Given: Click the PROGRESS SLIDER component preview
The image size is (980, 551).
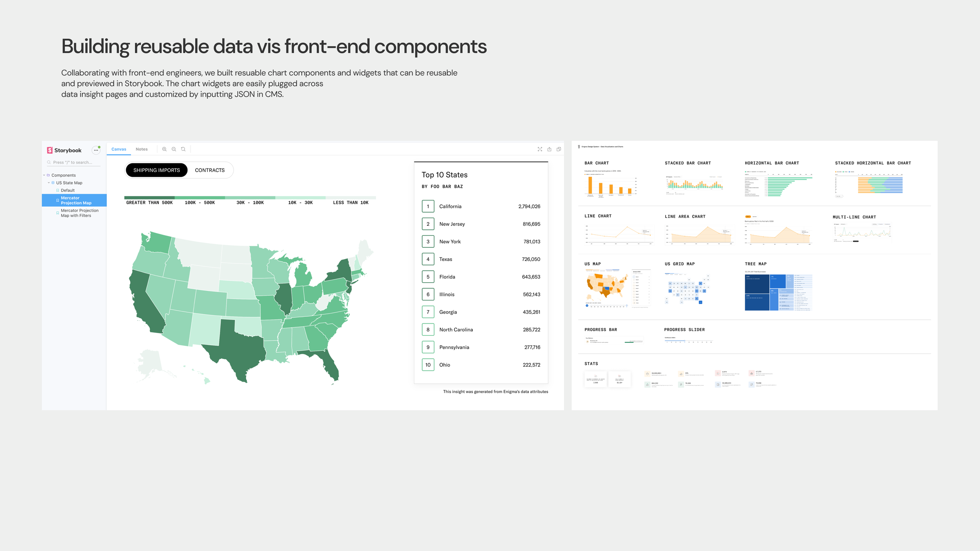Looking at the screenshot, I should pos(688,340).
